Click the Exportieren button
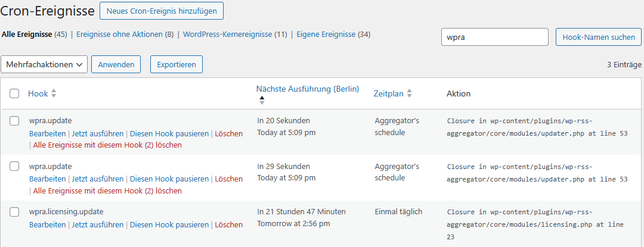Screen dimensions: 644x247 click(x=177, y=64)
